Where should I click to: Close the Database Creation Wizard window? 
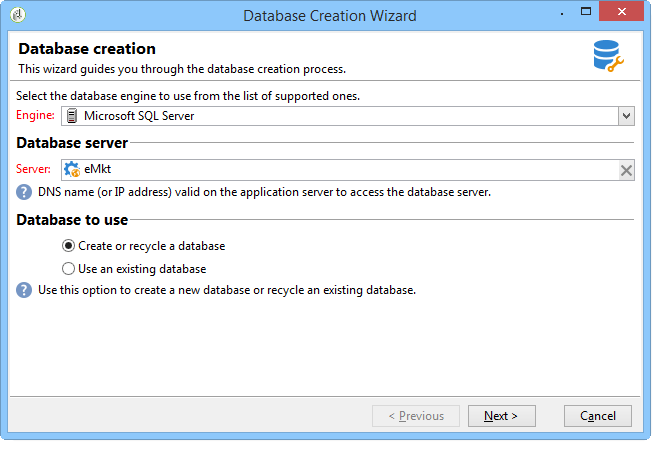tap(622, 11)
